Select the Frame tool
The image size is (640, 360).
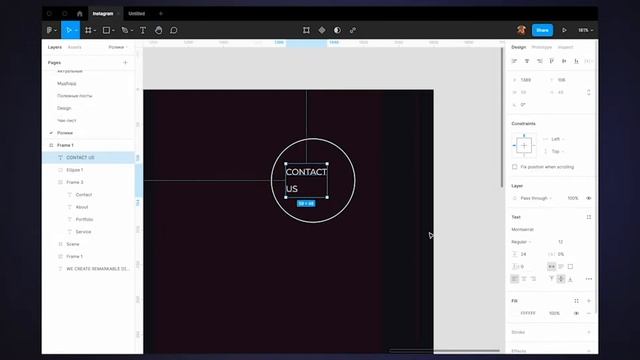tap(88, 30)
